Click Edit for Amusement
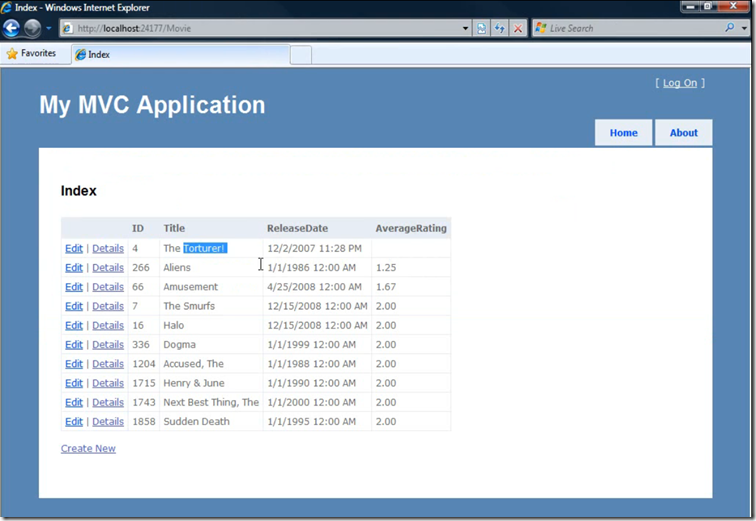Viewport: 756px width, 521px height. tap(74, 287)
